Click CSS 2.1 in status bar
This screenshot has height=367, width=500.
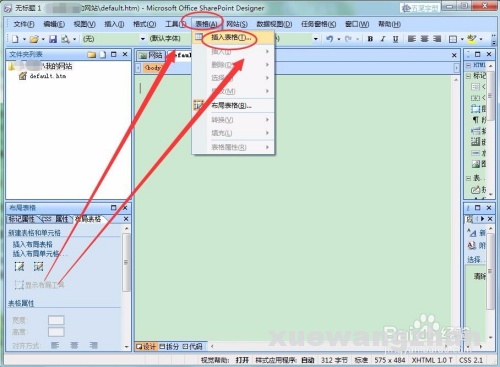pos(471,360)
